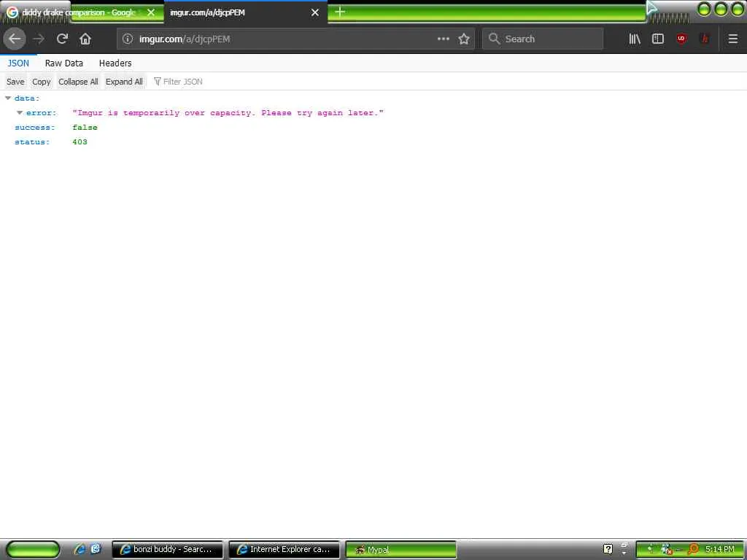This screenshot has height=560, width=747.
Task: Click Expand All
Action: 124,82
